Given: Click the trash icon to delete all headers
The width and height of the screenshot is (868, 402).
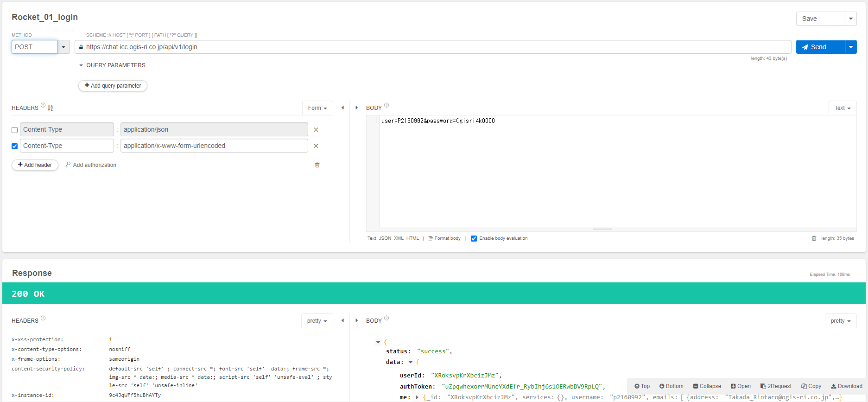Looking at the screenshot, I should point(317,165).
